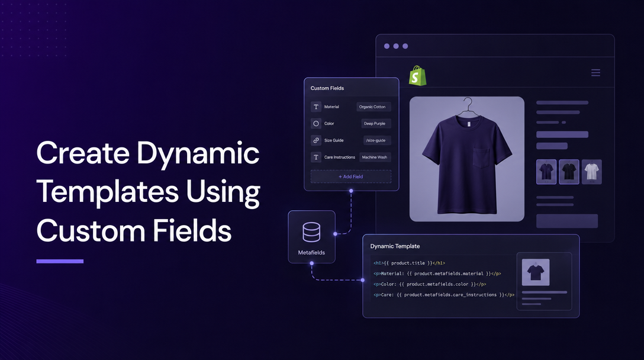Click the headline 'Create Dynamic' text

[x=148, y=153]
